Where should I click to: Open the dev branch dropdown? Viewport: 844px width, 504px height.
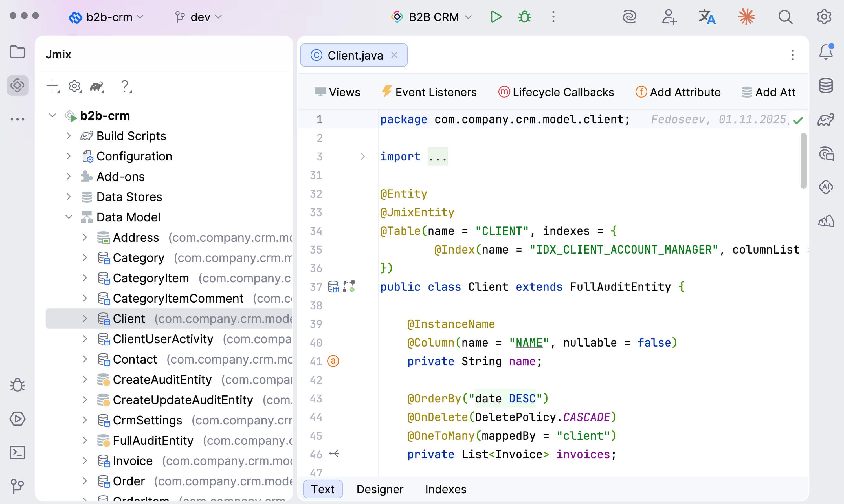[199, 17]
